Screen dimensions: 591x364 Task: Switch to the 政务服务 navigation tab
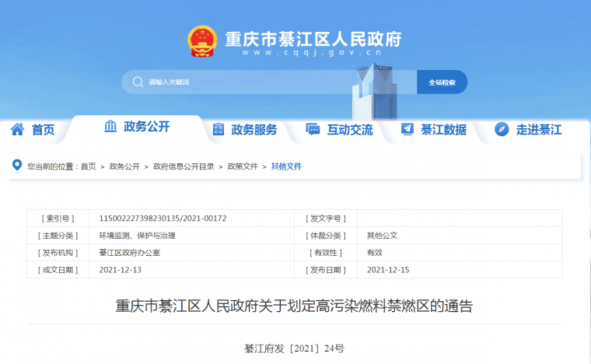tap(254, 130)
